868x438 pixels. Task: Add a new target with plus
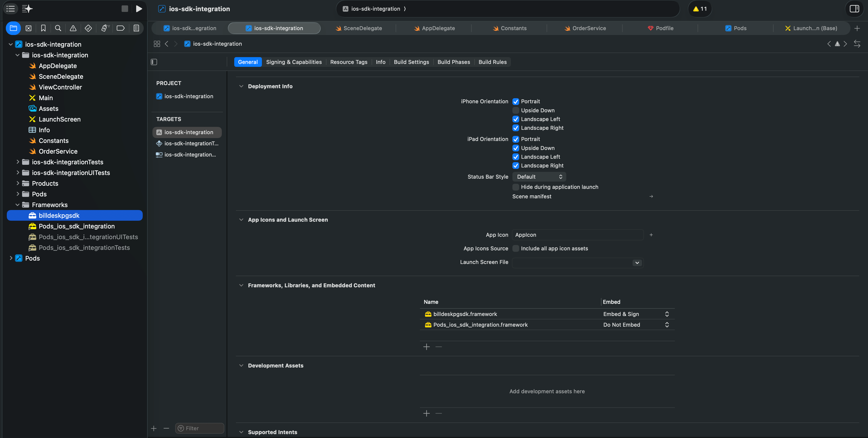coord(154,428)
